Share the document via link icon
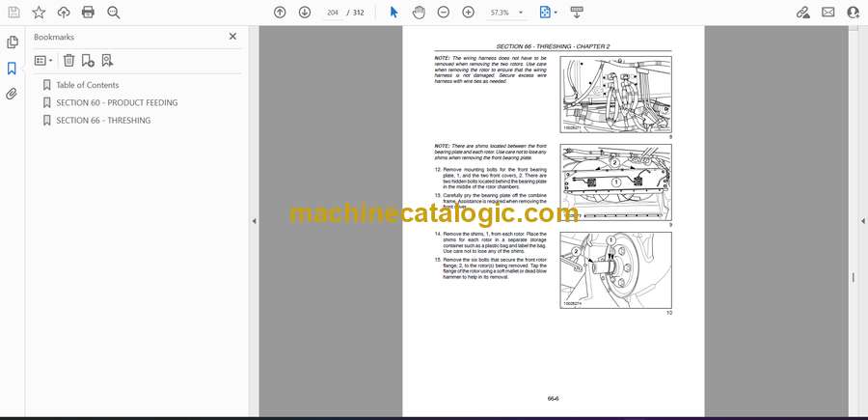The height and width of the screenshot is (420, 868). (x=802, y=13)
